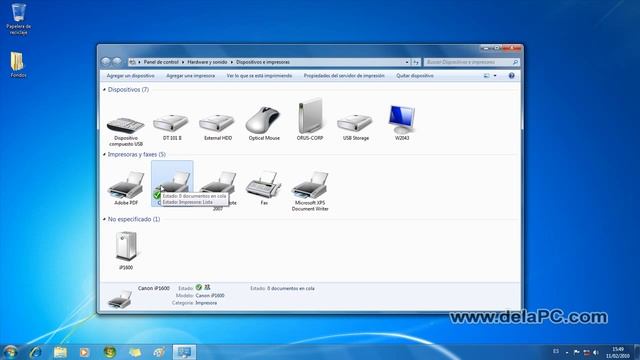The width and height of the screenshot is (640, 360).
Task: Select the Fax device icon
Action: click(x=264, y=188)
